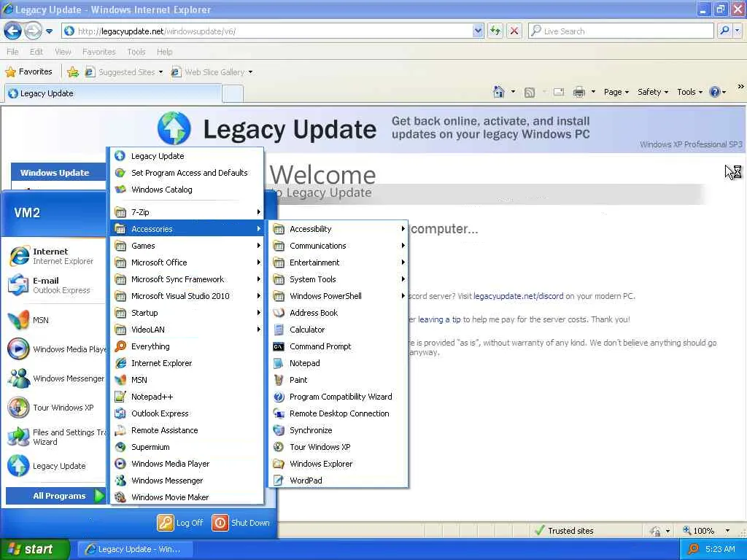This screenshot has width=747, height=560.
Task: Expand System Tools submenu
Action: pos(338,279)
